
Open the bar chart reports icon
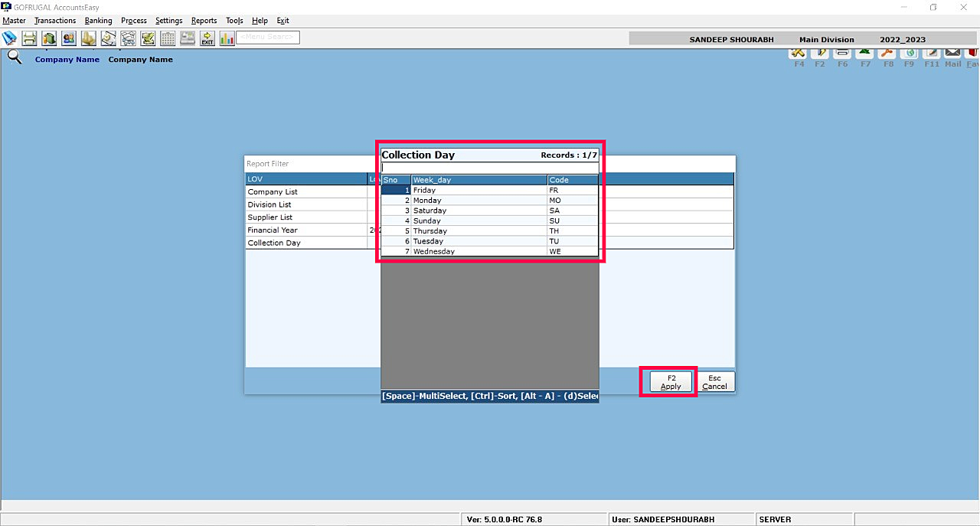[227, 38]
